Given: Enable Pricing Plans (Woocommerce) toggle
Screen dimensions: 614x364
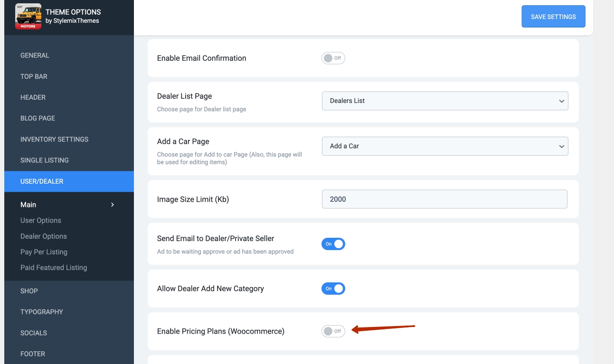Looking at the screenshot, I should 333,331.
